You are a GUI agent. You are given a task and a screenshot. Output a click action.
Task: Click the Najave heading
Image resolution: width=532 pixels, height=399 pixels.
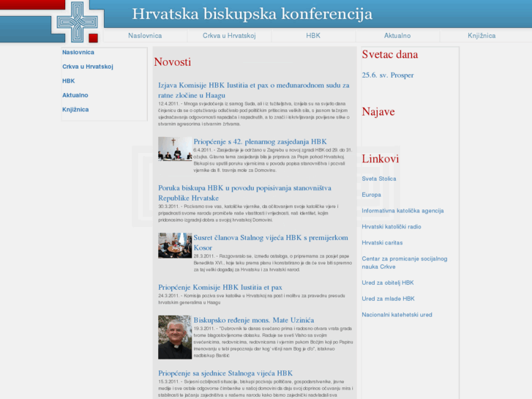pos(378,111)
